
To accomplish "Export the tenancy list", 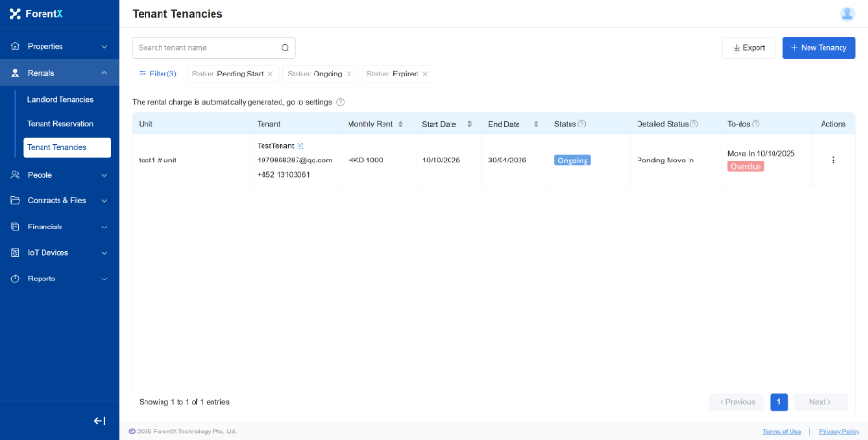I will 748,48.
